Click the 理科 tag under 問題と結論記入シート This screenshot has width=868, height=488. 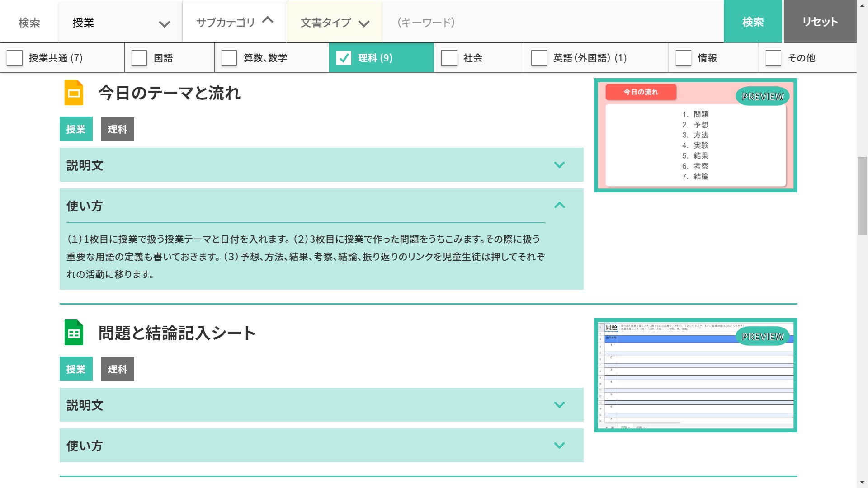point(118,369)
